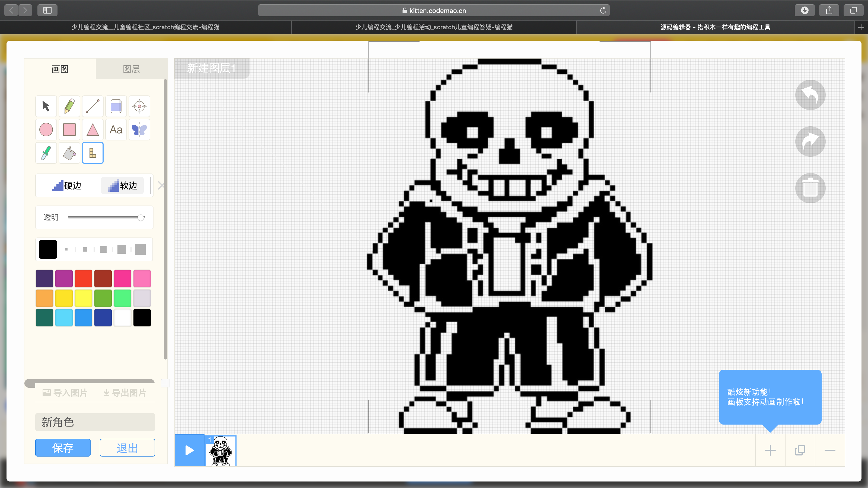Viewport: 868px width, 488px height.
Task: Select the pencil drawing tool
Action: [69, 106]
